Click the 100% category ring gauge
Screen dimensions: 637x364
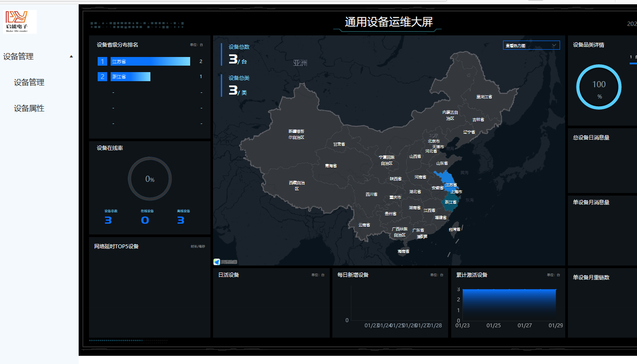pos(599,87)
